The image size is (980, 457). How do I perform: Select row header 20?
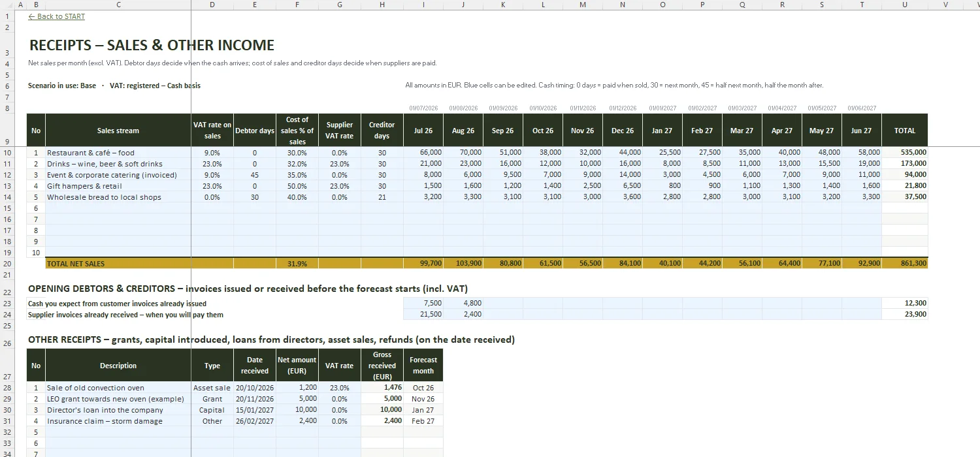(7, 264)
